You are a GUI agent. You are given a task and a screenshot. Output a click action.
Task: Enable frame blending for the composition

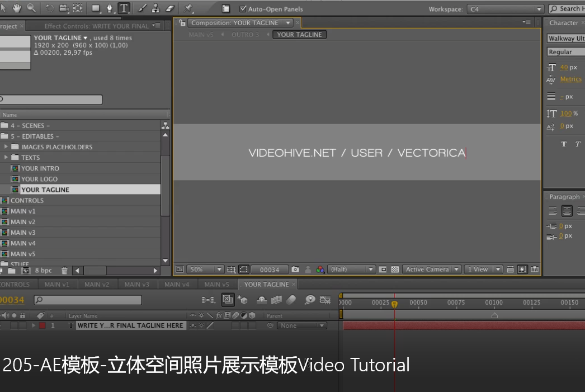tap(276, 300)
